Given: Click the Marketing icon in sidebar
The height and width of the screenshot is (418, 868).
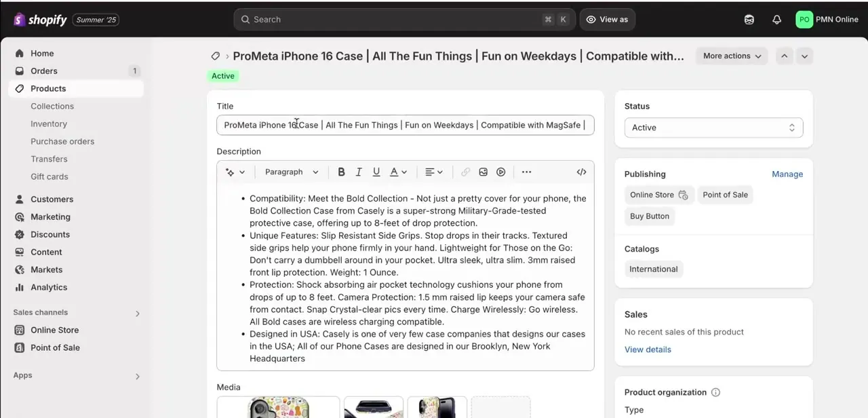Looking at the screenshot, I should [19, 217].
